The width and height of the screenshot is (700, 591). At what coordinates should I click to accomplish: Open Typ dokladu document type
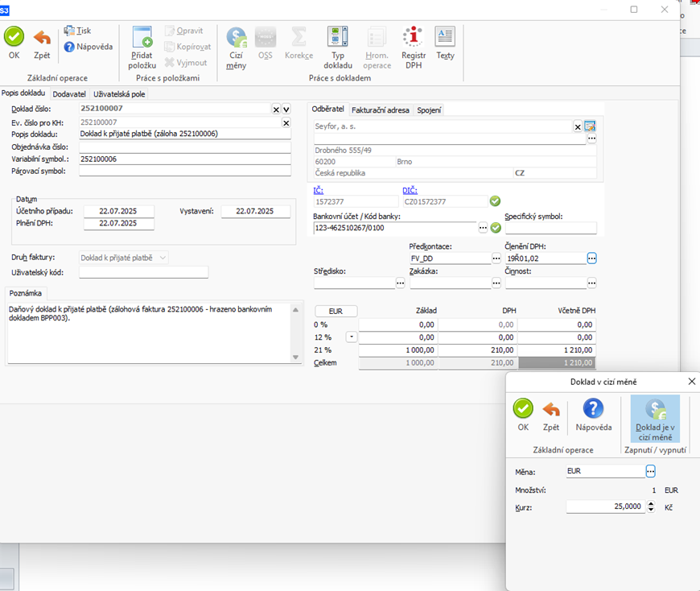click(338, 48)
